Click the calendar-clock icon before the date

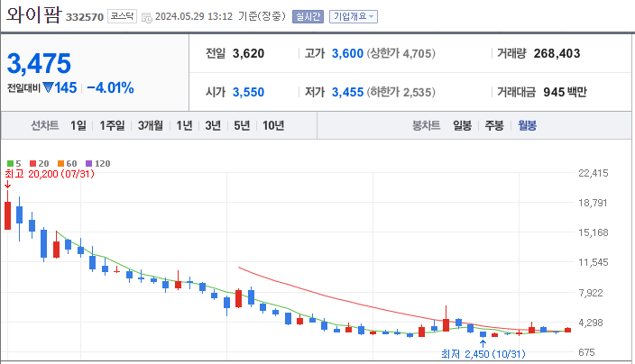tap(147, 17)
